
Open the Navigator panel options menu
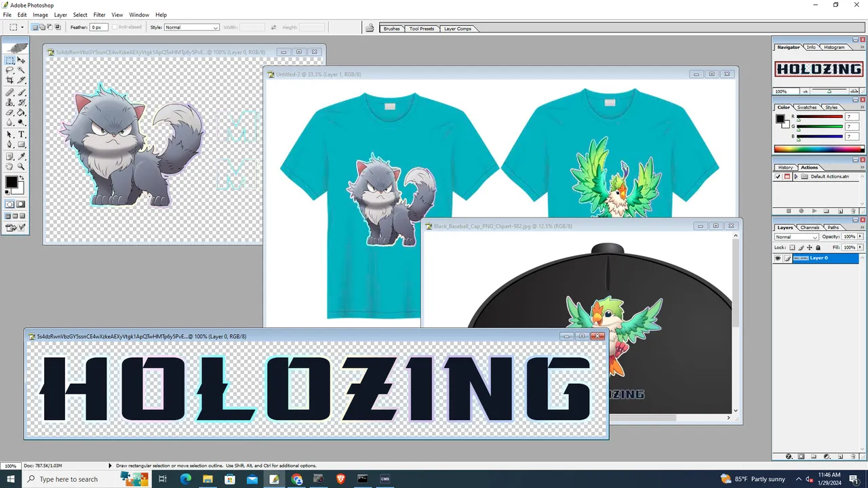(x=861, y=47)
